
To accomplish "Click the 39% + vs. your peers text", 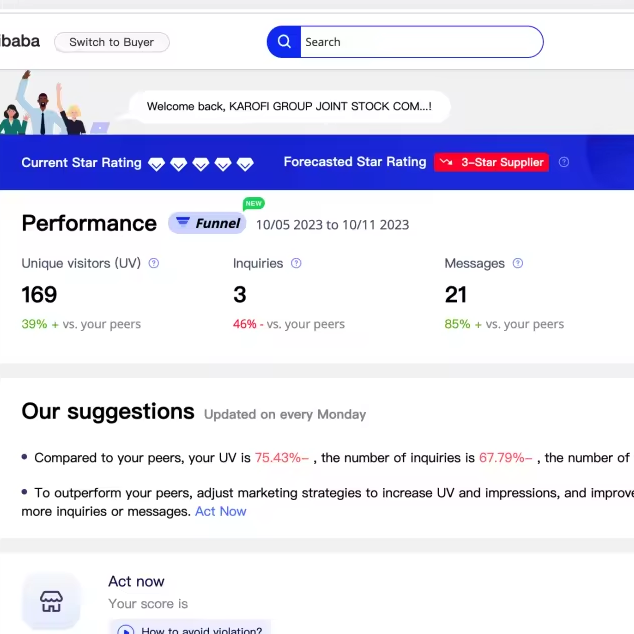I will click(x=81, y=324).
